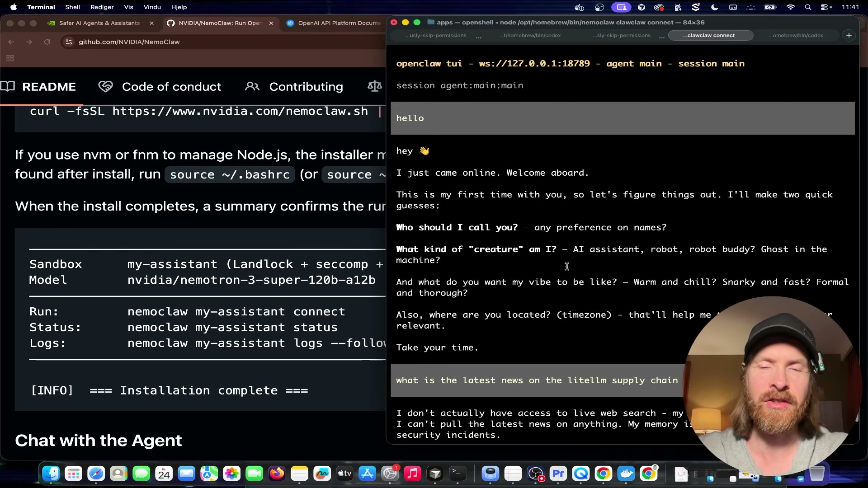Open Launchpad from the dock
The image size is (868, 488).
coord(73,474)
